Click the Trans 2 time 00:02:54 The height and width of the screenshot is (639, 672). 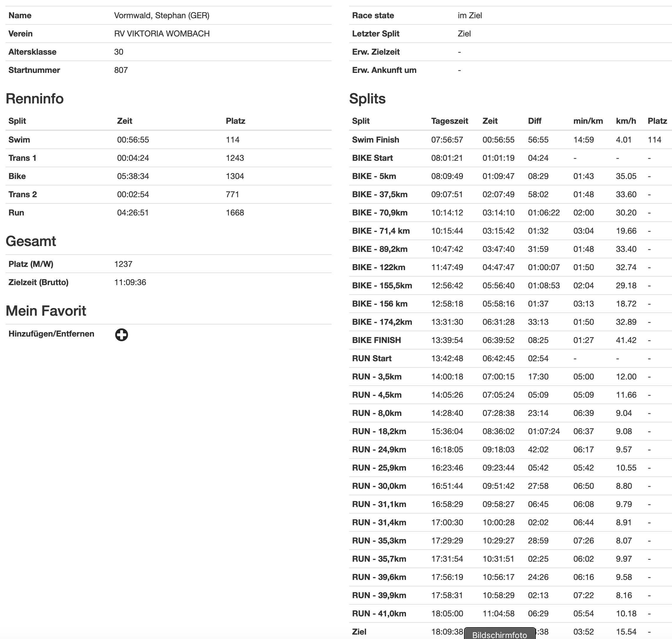[133, 194]
